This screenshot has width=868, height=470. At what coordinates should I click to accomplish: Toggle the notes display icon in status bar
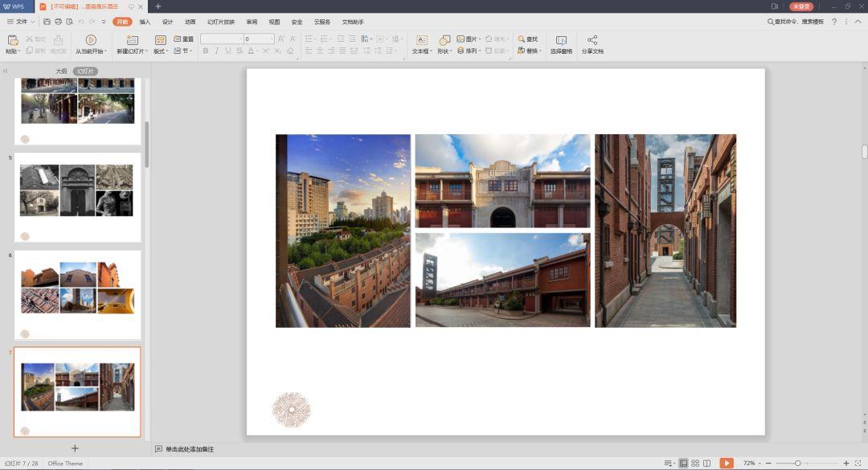tap(669, 463)
